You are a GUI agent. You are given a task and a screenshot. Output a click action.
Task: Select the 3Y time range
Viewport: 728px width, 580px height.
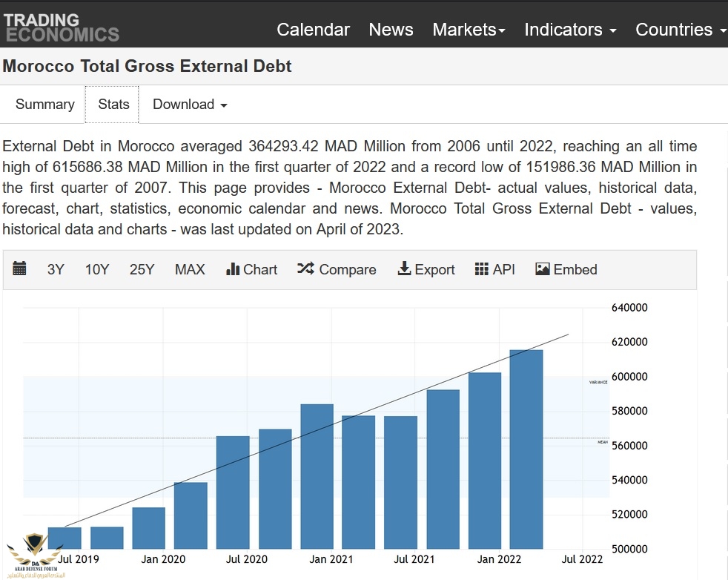(56, 270)
